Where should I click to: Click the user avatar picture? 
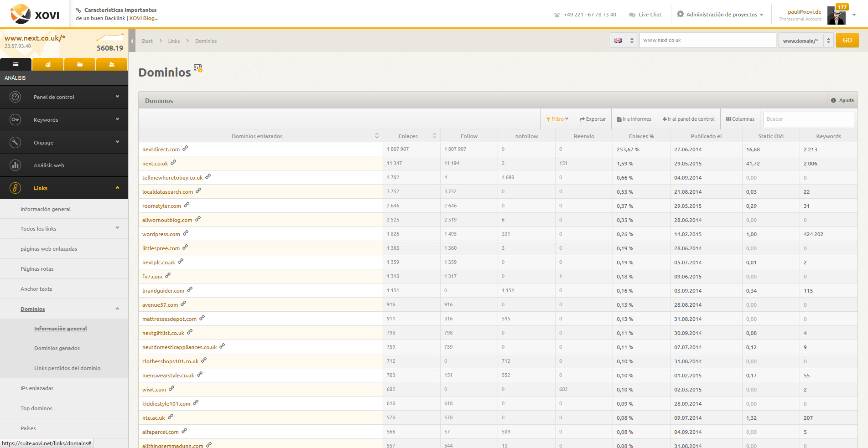coord(836,15)
